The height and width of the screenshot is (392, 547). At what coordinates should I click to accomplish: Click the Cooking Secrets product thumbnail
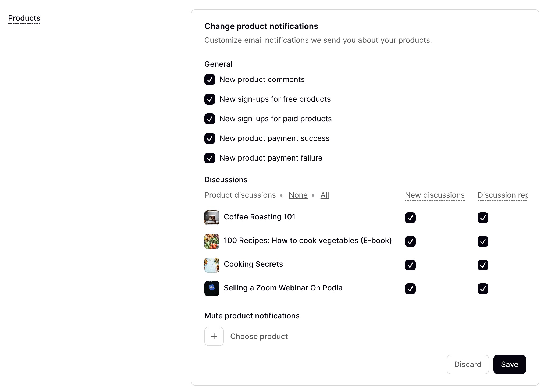coord(212,265)
